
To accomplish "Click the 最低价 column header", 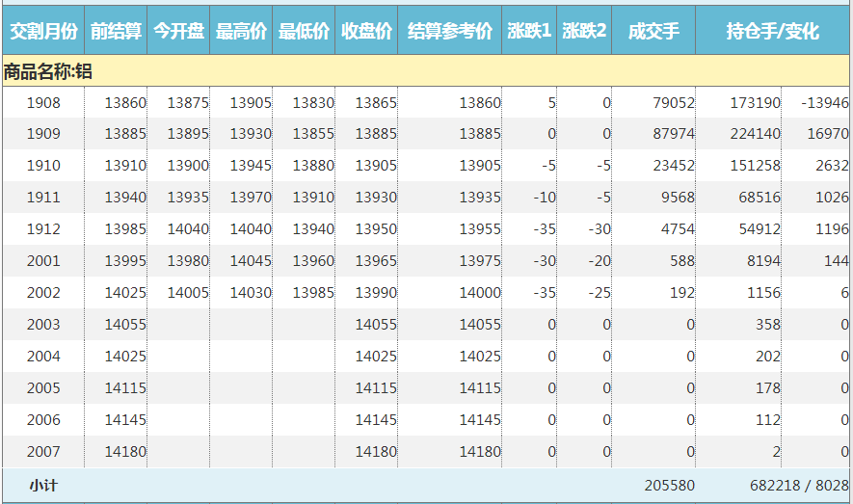I will coord(304,32).
